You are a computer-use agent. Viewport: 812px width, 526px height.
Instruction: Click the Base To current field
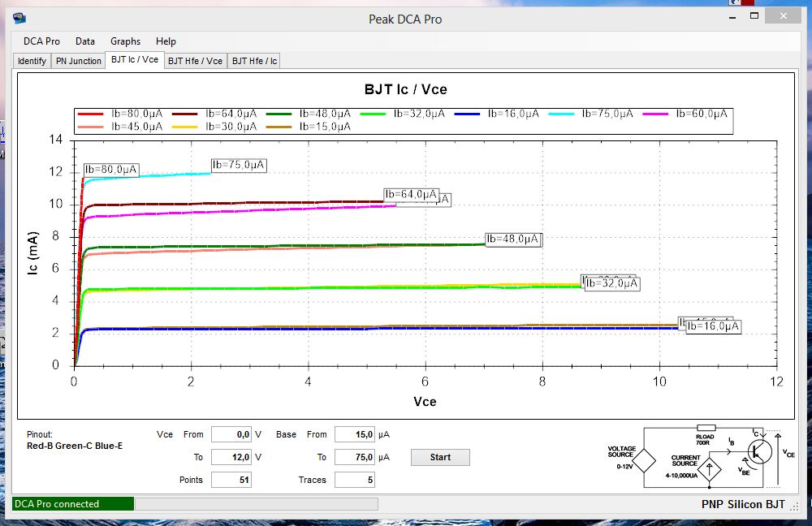point(355,457)
